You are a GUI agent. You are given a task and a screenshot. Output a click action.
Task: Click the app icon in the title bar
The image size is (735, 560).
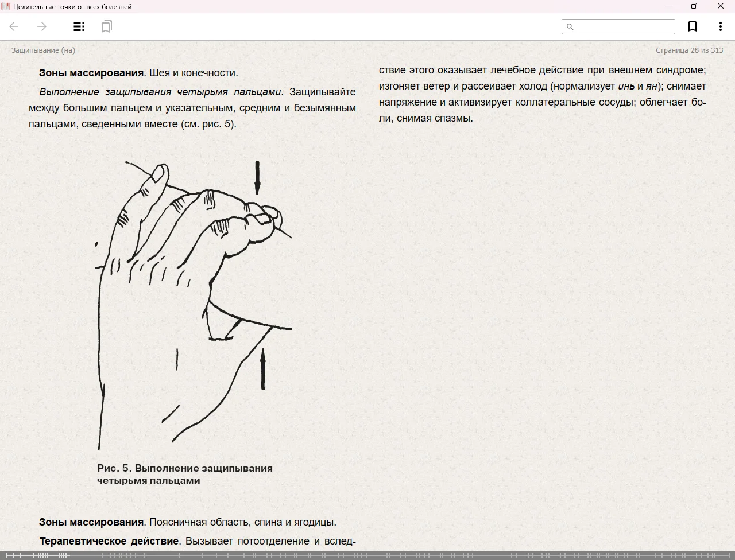point(6,6)
